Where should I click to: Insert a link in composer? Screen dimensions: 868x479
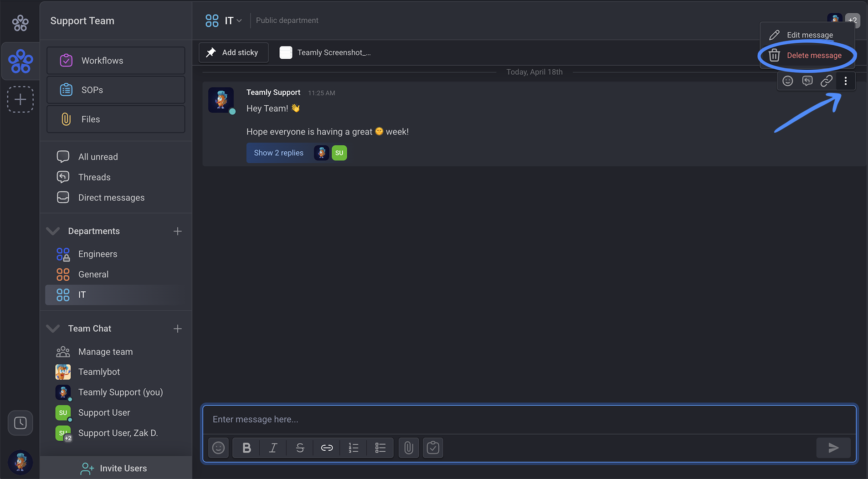[327, 448]
